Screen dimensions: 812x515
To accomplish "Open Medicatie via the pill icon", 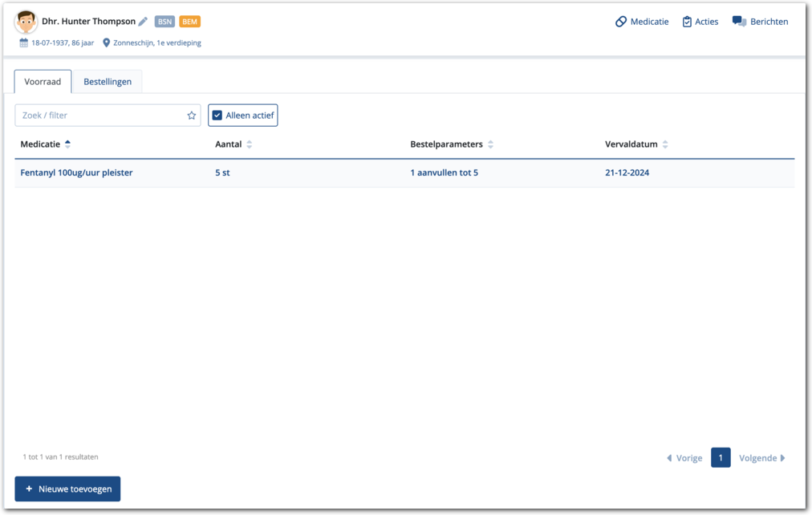I will point(621,22).
